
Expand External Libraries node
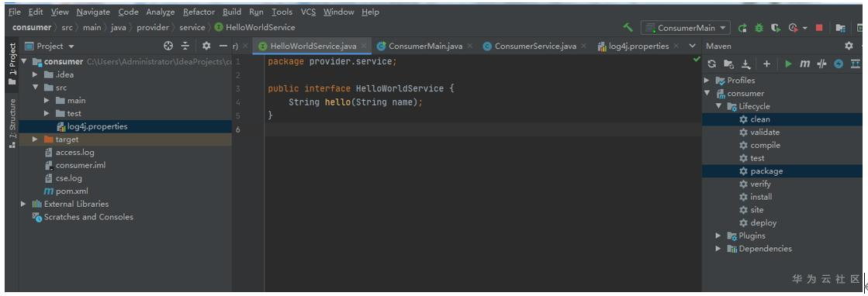(24, 204)
